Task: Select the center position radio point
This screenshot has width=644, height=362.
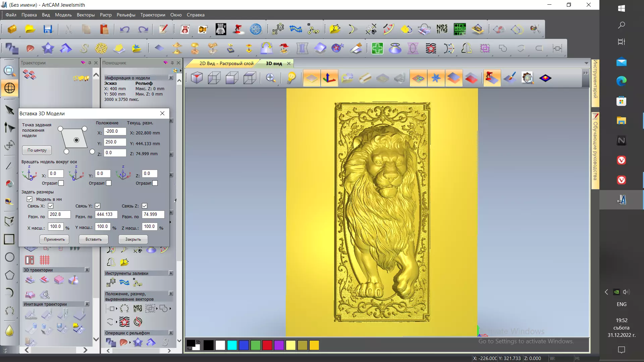Action: [76, 140]
